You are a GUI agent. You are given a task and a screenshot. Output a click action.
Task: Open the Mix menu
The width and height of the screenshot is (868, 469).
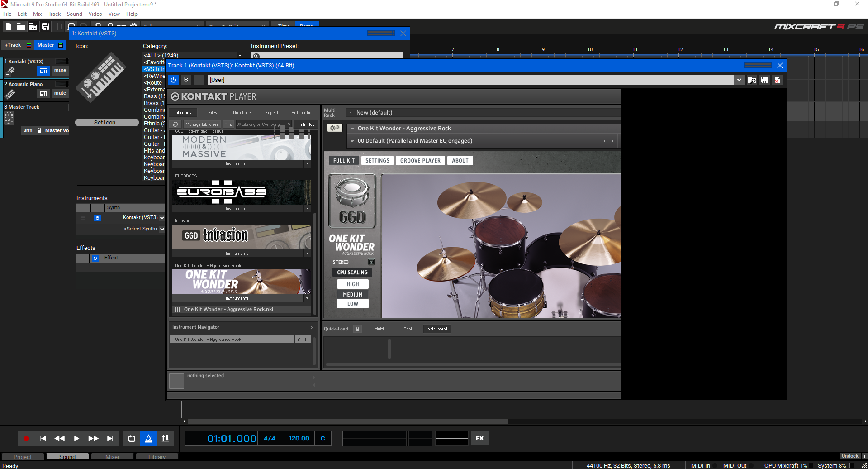[x=38, y=14]
